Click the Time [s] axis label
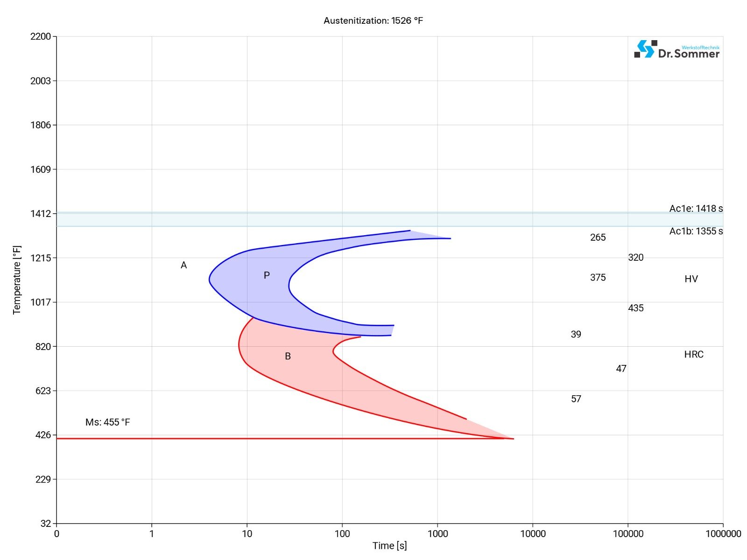Image resolution: width=747 pixels, height=560 pixels. [389, 545]
